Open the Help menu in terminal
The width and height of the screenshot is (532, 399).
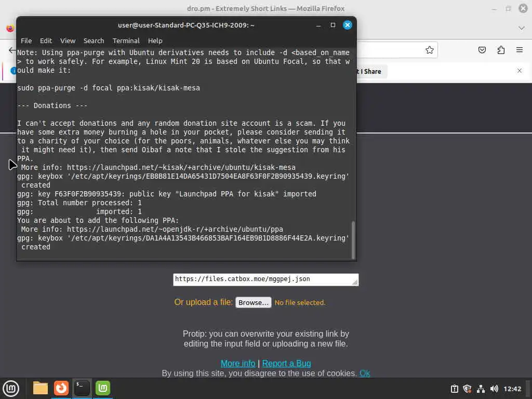[x=155, y=41]
